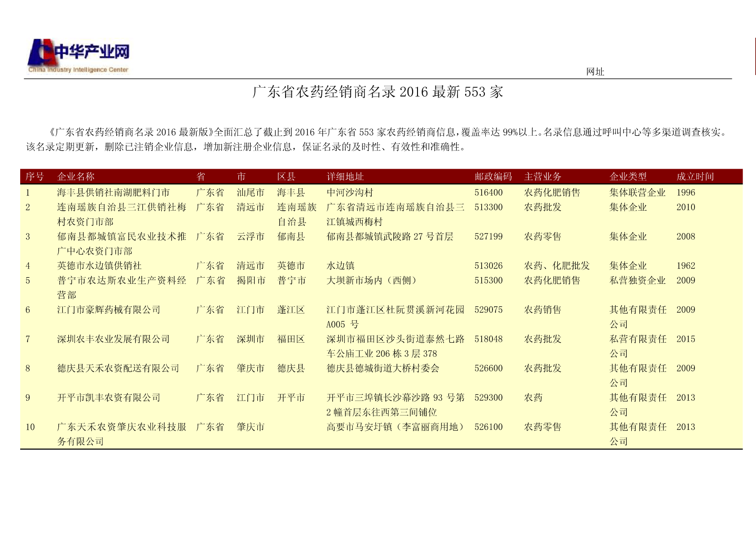The image size is (756, 535).
Task: Click postal code 516400
Action: pos(488,193)
